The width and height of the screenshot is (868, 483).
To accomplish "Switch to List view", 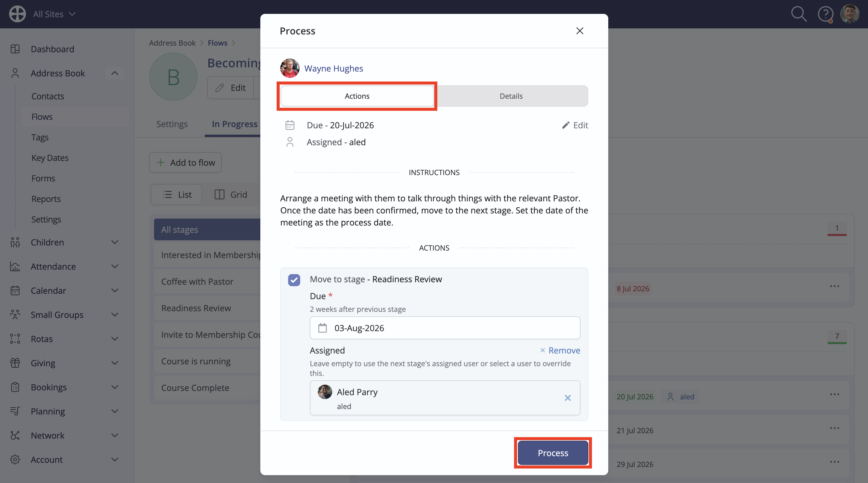I will pos(177,194).
